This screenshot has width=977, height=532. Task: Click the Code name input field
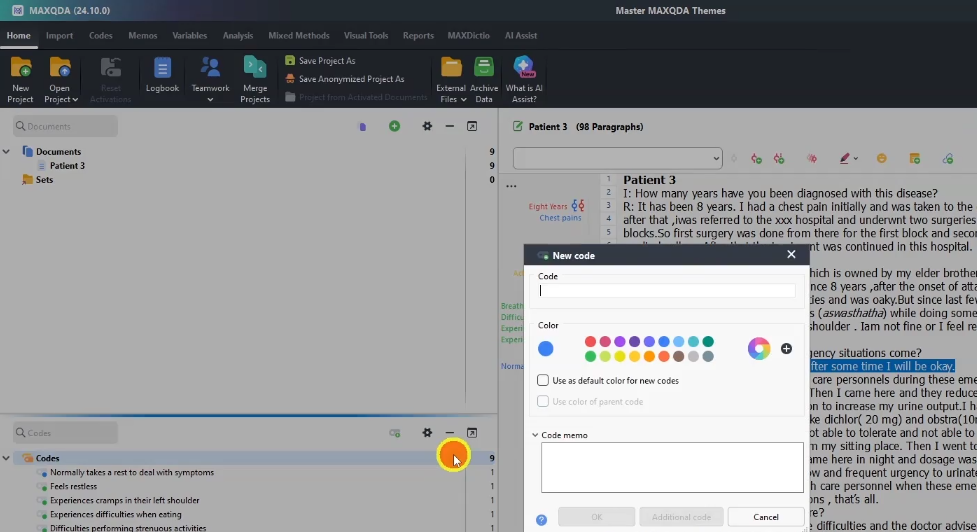666,291
